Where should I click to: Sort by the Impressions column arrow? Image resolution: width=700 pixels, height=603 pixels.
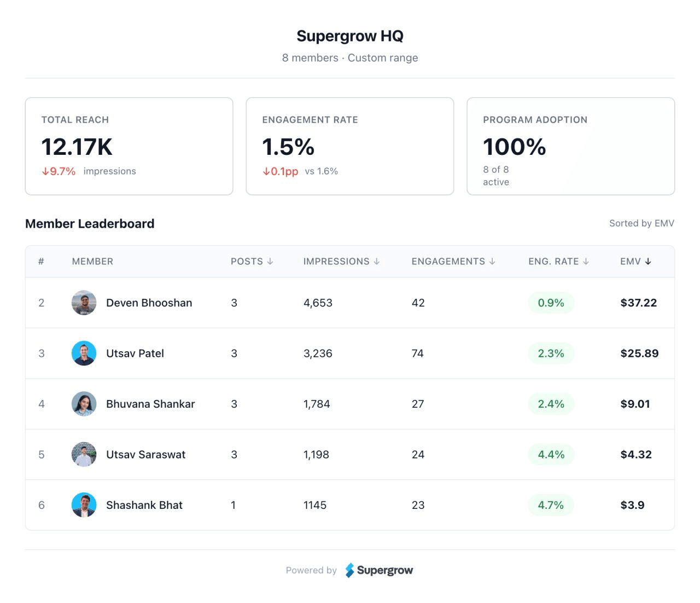376,262
